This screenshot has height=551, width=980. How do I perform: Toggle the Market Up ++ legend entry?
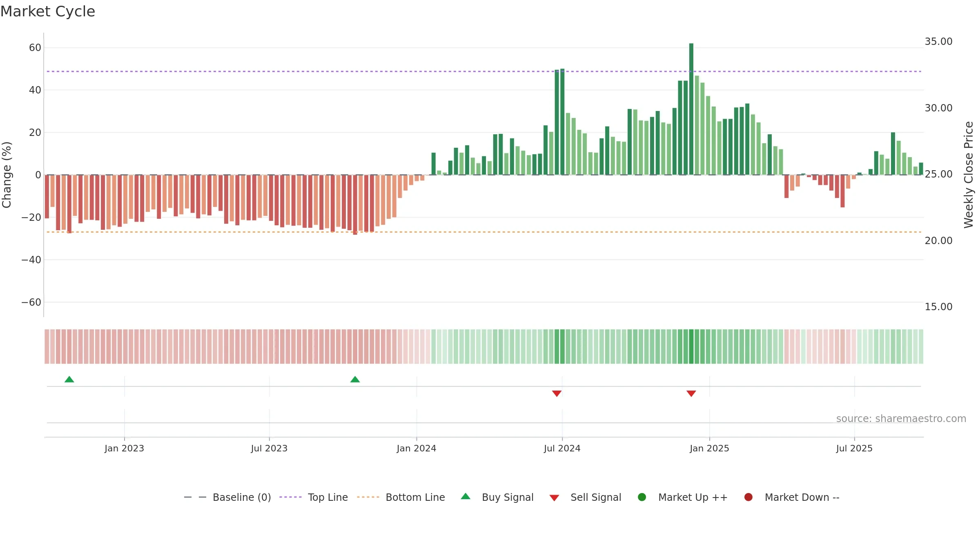tap(683, 497)
